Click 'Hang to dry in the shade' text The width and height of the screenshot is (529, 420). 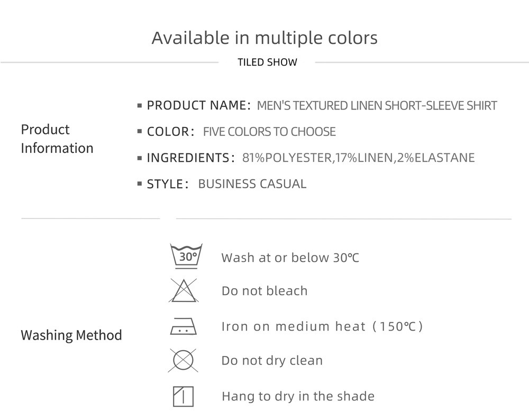(x=298, y=396)
